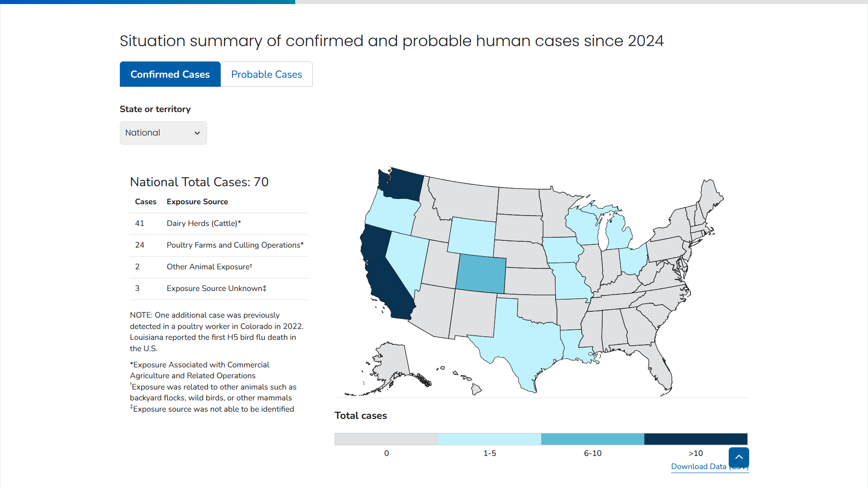Viewport: 868px width, 488px height.
Task: Click Colorado on the map
Action: point(481,274)
